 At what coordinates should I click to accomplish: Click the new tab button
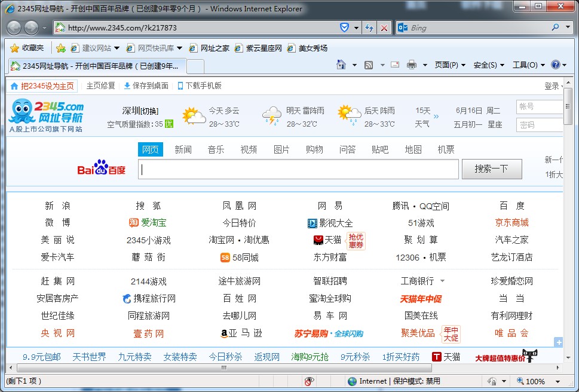click(195, 66)
